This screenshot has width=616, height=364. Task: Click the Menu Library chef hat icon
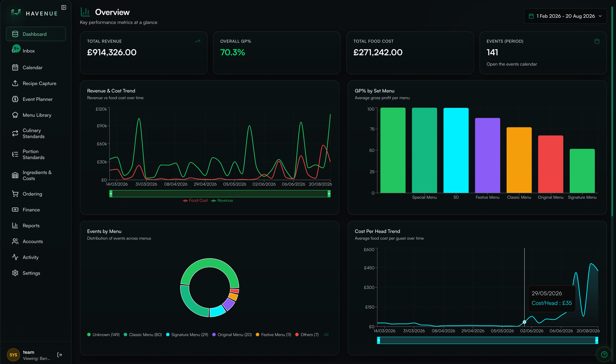[x=15, y=115]
